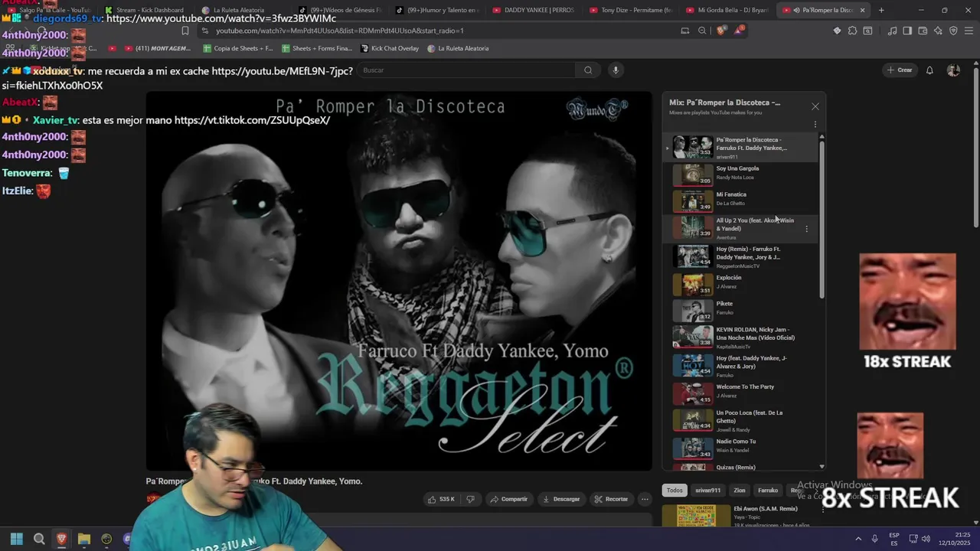Select the Todos filter chip
The width and height of the screenshot is (980, 551).
[675, 491]
